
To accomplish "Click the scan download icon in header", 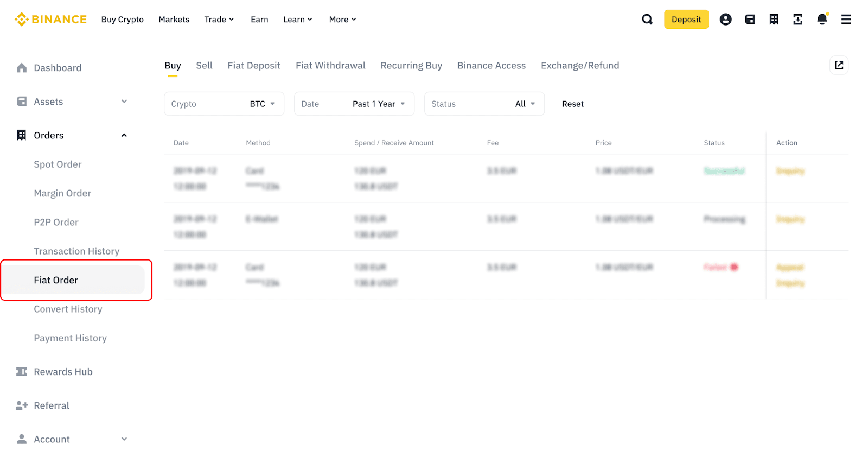I will coord(797,20).
